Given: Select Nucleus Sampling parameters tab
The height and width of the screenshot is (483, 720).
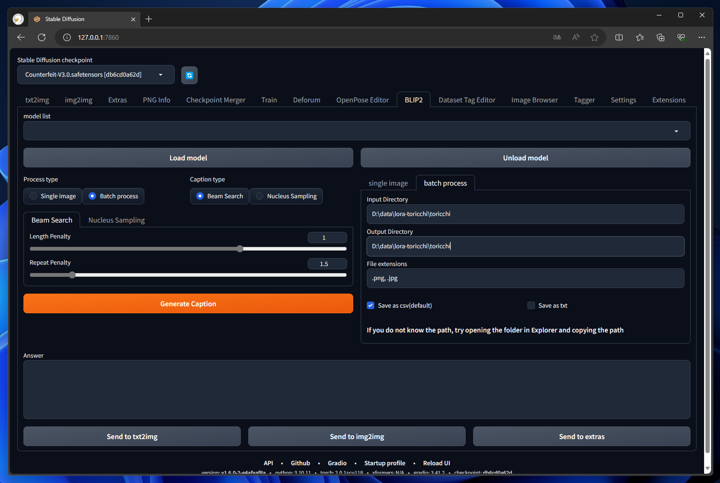Looking at the screenshot, I should (116, 220).
